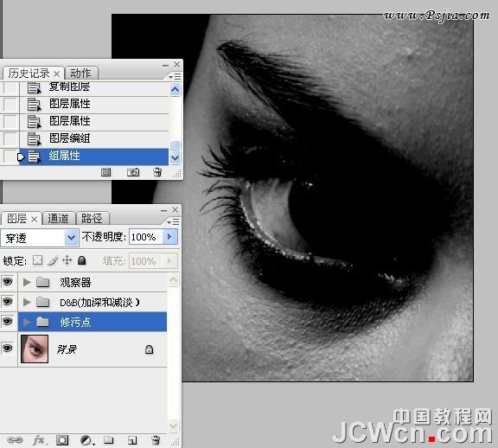
Task: Create new group folder icon in Layers panel
Action: [109, 439]
